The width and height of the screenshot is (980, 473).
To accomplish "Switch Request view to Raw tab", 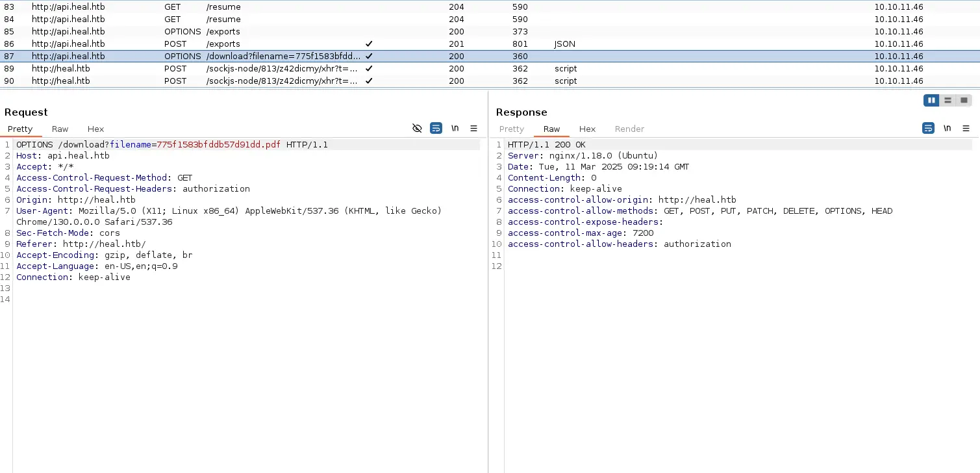I will click(x=60, y=129).
